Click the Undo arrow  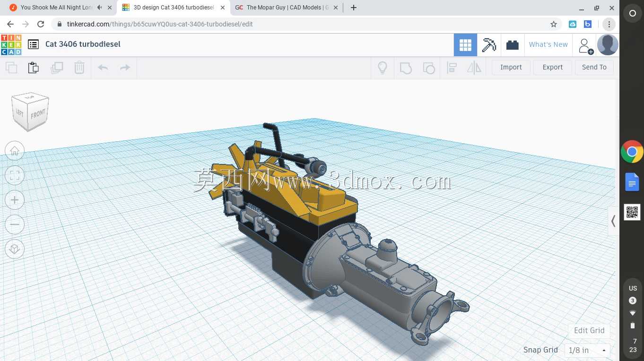(103, 68)
